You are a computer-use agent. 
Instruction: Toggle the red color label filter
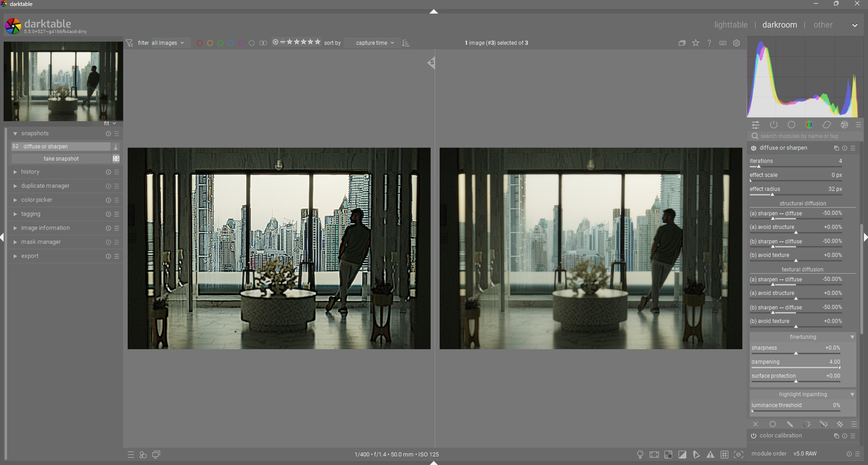pyautogui.click(x=200, y=43)
